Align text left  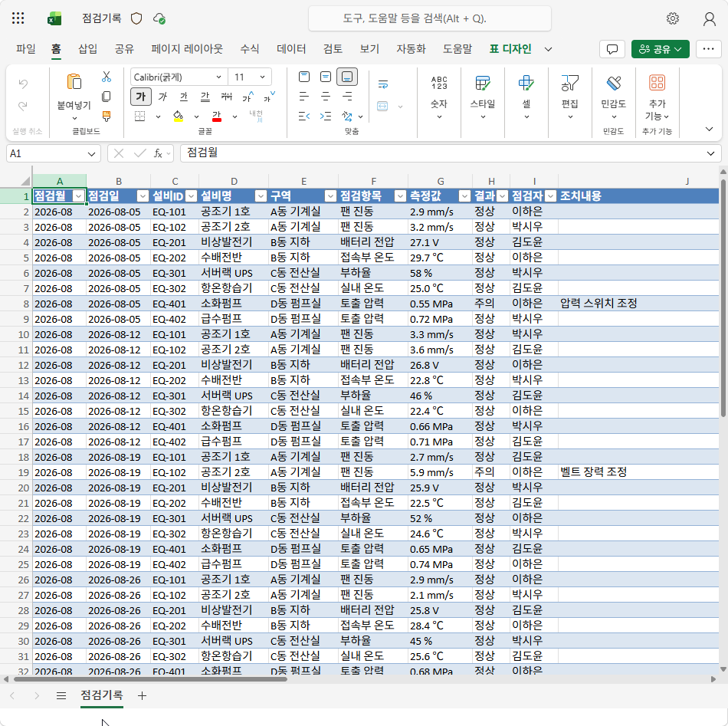coord(304,97)
